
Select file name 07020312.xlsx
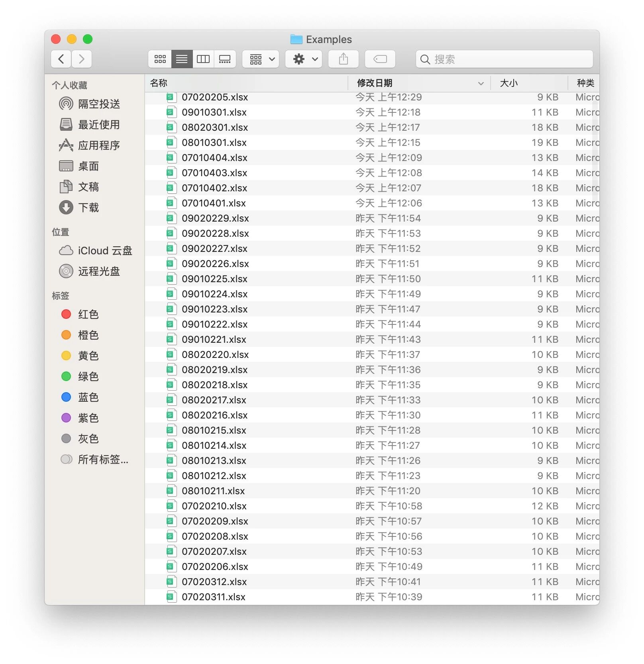[214, 582]
